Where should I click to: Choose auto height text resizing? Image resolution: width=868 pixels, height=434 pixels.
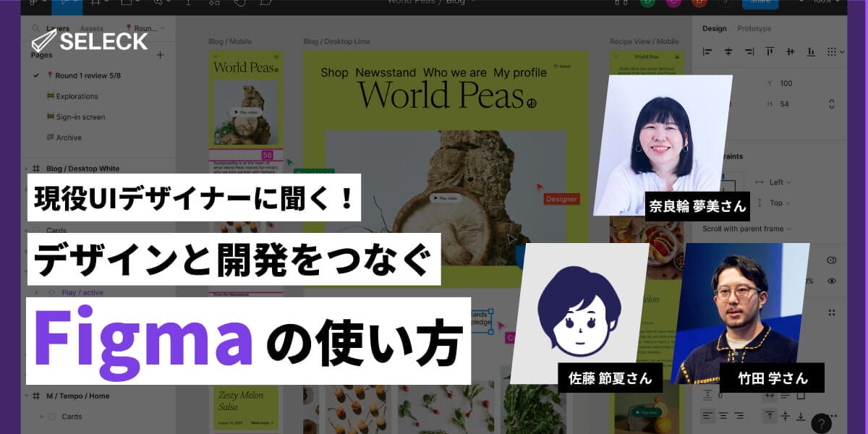786,395
